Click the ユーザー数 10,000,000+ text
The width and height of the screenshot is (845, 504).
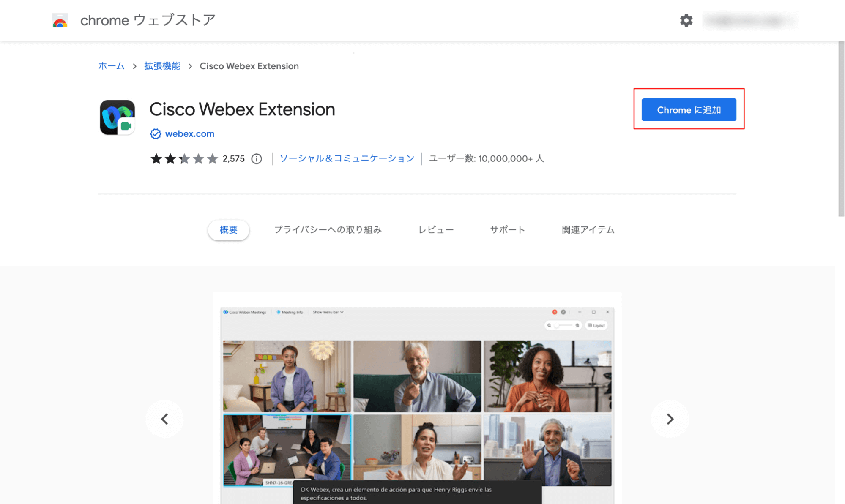click(x=487, y=158)
